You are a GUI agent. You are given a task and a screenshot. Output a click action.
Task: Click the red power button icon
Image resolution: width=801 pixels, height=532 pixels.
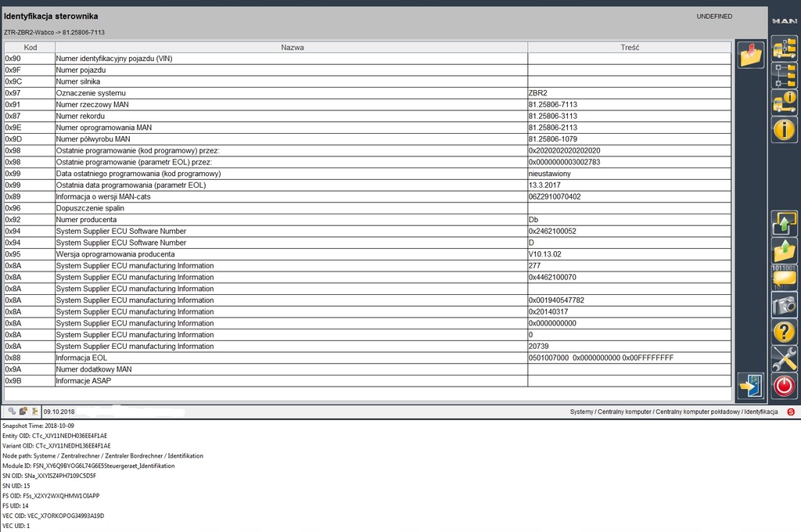point(784,386)
